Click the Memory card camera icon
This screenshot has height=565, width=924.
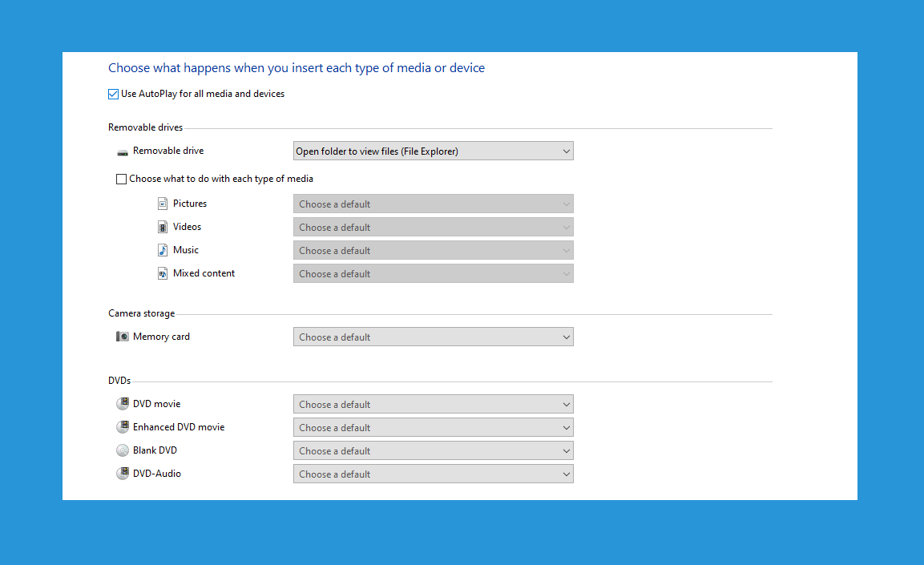pyautogui.click(x=123, y=337)
